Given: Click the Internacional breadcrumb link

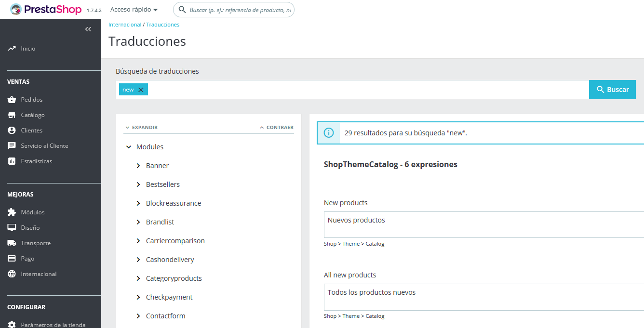Looking at the screenshot, I should click(125, 25).
